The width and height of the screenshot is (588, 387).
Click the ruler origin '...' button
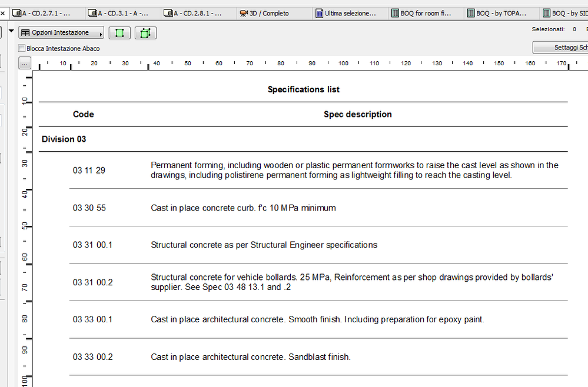(x=25, y=64)
